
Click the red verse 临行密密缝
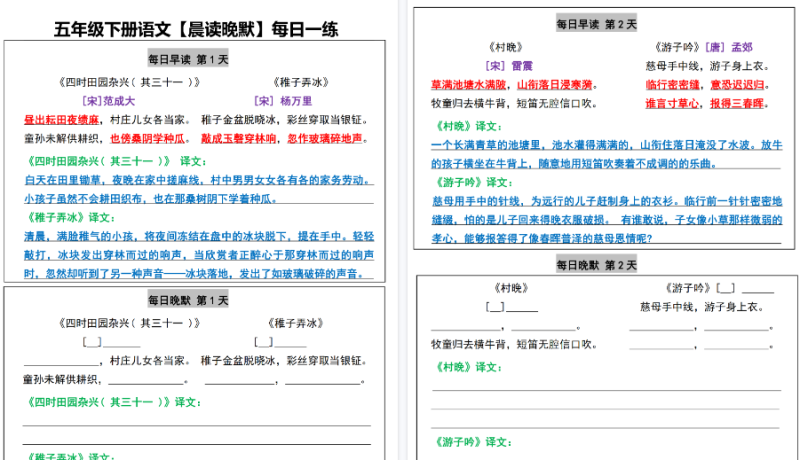click(x=672, y=85)
